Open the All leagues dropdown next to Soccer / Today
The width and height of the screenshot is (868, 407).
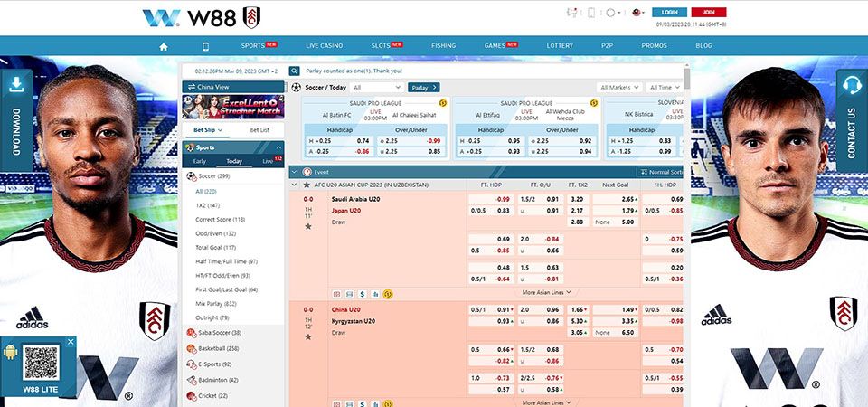tap(377, 88)
